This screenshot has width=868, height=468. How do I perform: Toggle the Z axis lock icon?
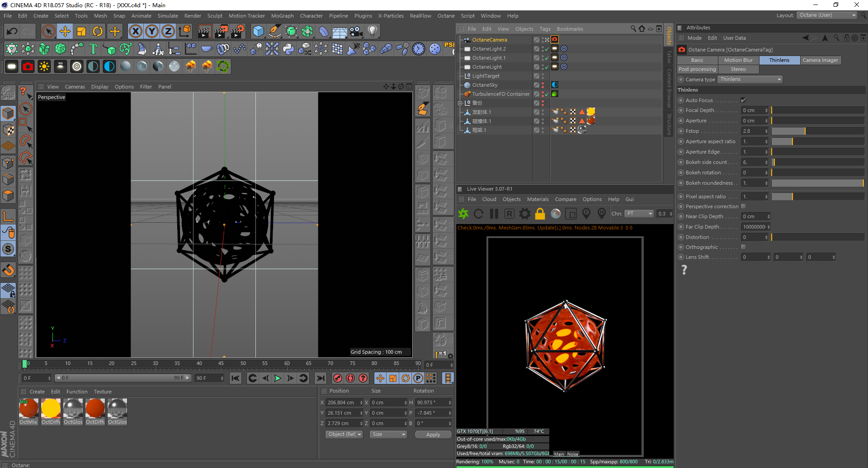tap(168, 31)
